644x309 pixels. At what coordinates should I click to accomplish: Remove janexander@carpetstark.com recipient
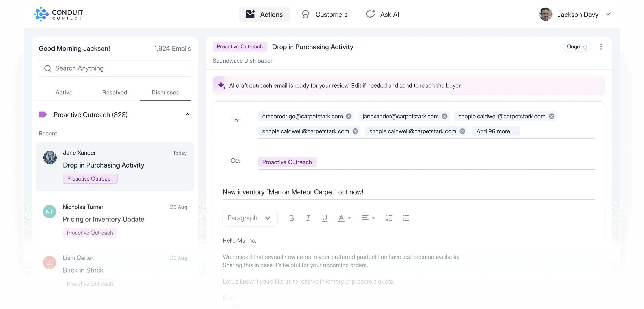point(444,117)
